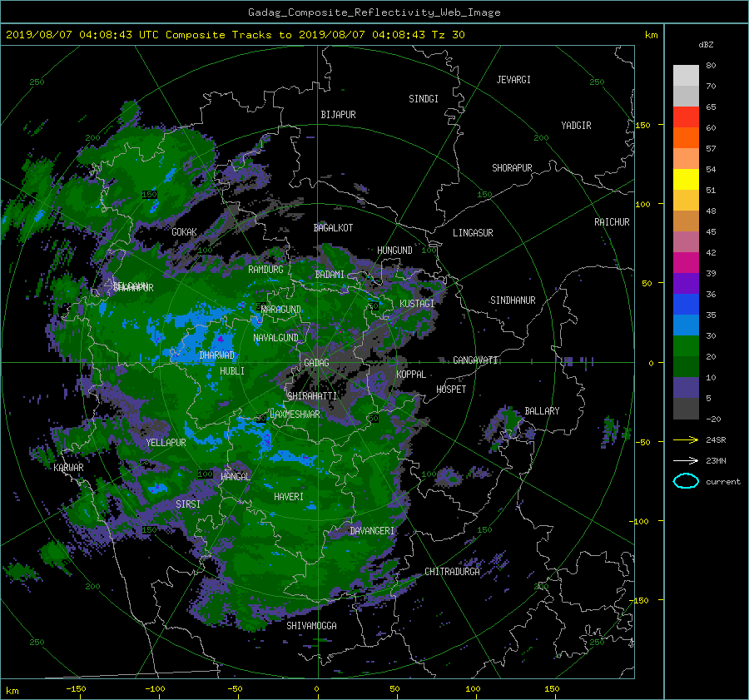This screenshot has width=749, height=700.
Task: Select the LINGASUR label
Action: point(473,233)
